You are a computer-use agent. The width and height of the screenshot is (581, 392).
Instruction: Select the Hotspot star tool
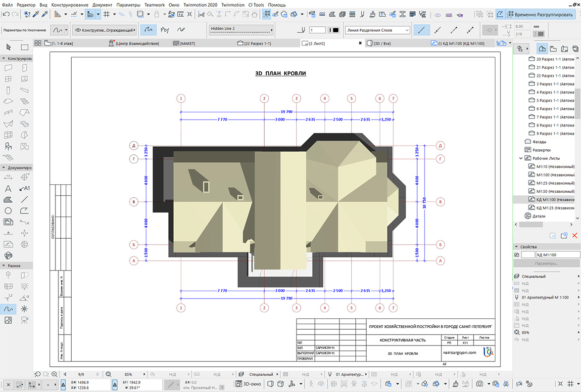tap(24, 309)
